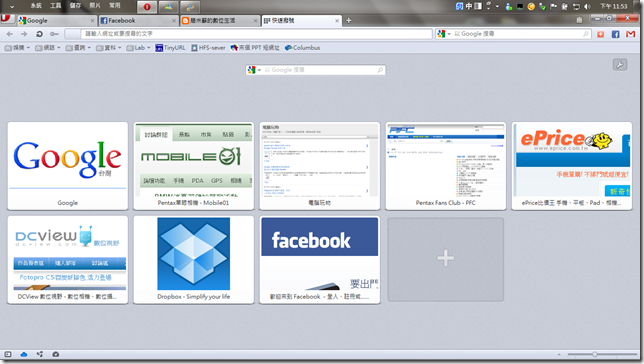
Task: Open Speed Dial configuration wrench
Action: click(620, 65)
